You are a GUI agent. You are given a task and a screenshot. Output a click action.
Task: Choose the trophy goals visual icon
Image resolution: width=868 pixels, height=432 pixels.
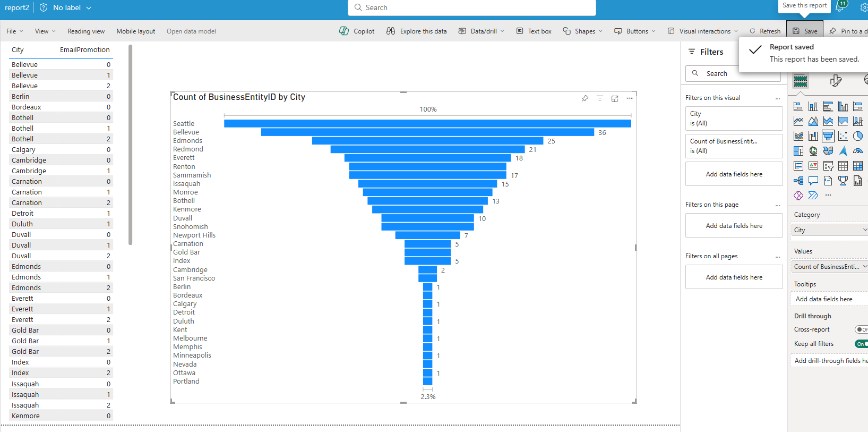[843, 181]
